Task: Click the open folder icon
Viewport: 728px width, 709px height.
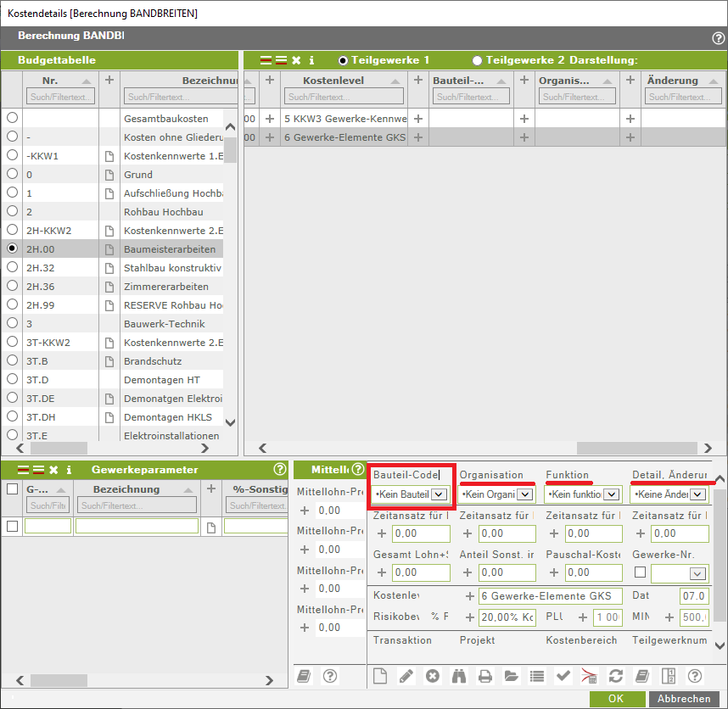Action: click(511, 676)
